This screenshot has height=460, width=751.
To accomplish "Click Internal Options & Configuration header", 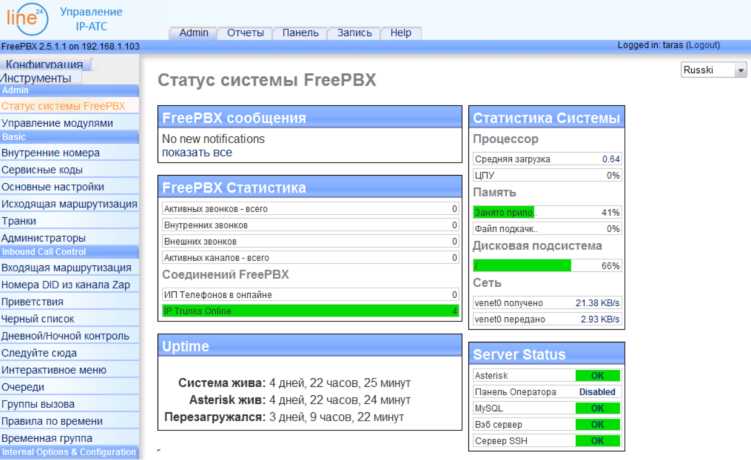I will point(69,452).
